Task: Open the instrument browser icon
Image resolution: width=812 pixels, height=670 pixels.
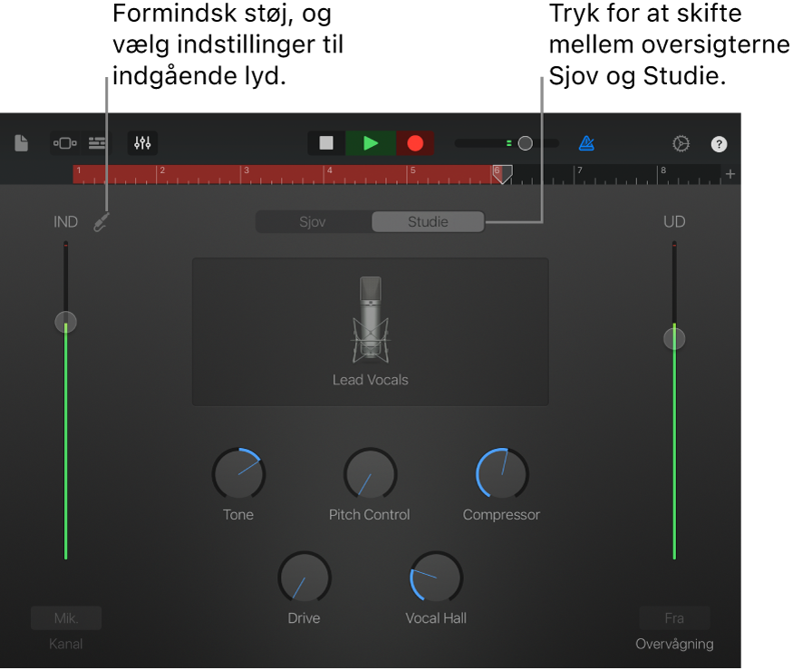Action: pos(65,143)
